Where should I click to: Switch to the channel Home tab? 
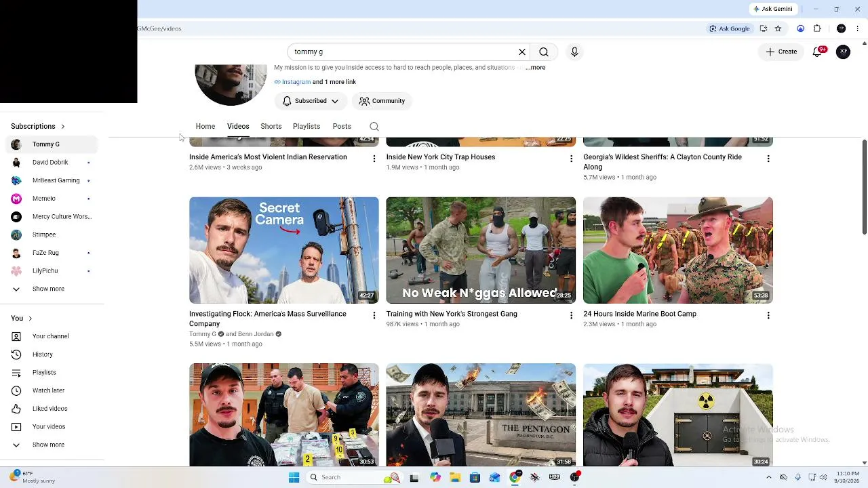tap(205, 127)
